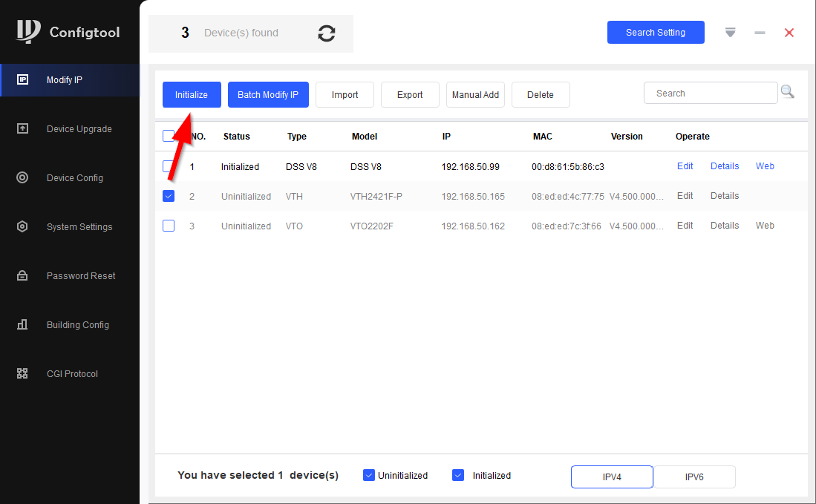Viewport: 816px width, 504px height.
Task: Click the magnifier search icon
Action: [x=787, y=92]
